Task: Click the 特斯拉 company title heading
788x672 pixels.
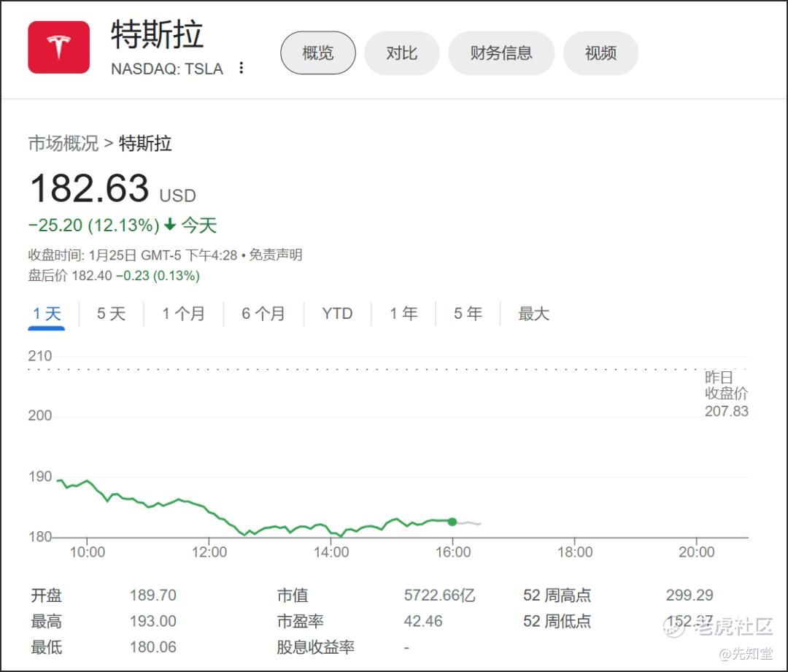Action: pyautogui.click(x=158, y=35)
